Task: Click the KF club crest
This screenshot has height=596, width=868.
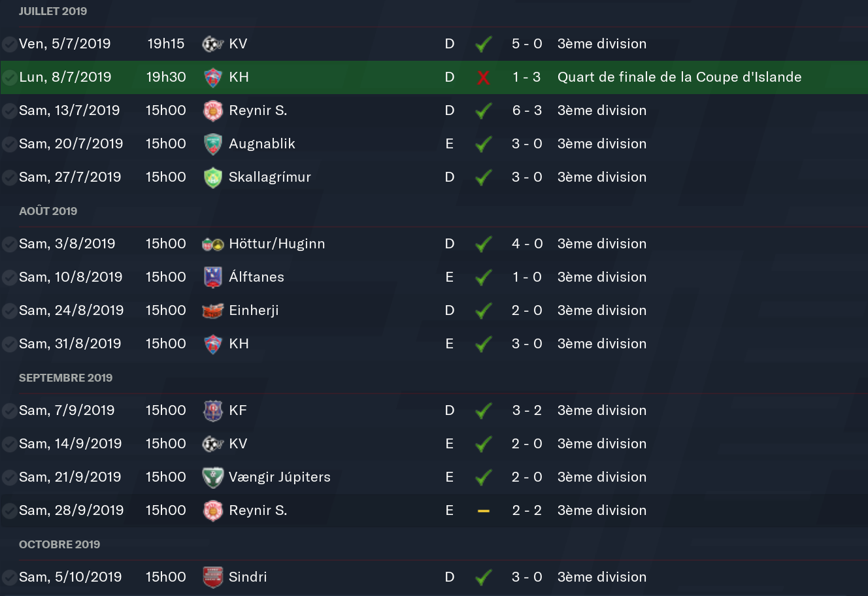Action: click(x=213, y=410)
